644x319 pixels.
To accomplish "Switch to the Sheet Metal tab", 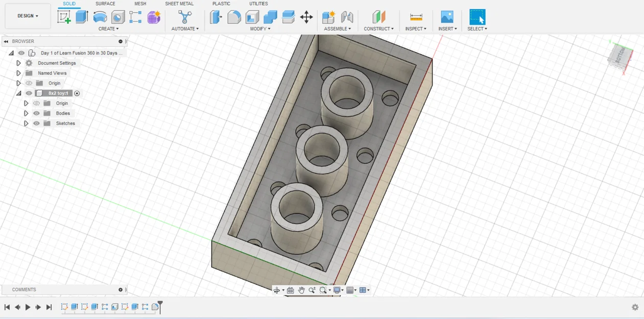I will 179,4.
